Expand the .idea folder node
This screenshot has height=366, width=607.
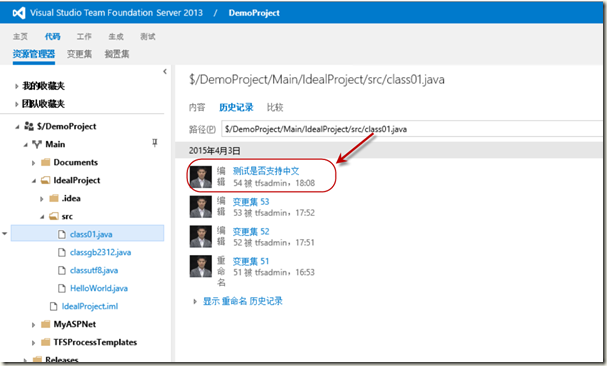tap(41, 199)
